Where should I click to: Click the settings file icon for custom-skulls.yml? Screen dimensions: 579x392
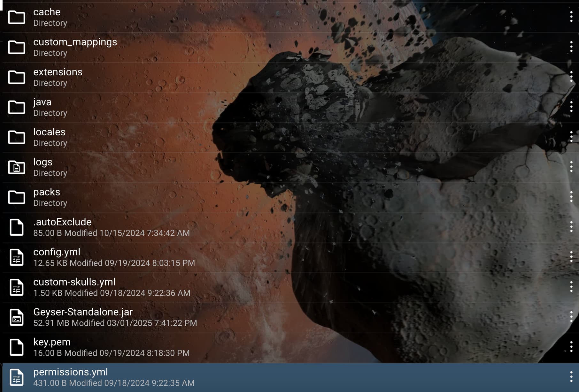[17, 287]
